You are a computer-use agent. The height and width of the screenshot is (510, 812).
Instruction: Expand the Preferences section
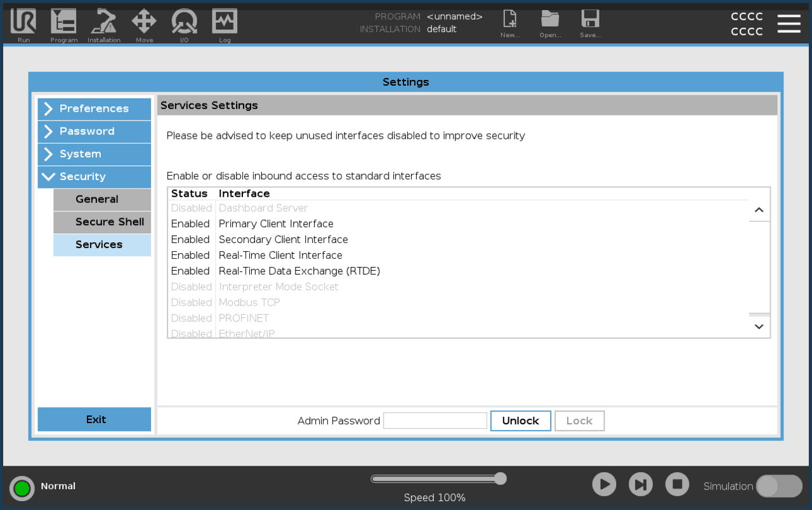(95, 108)
